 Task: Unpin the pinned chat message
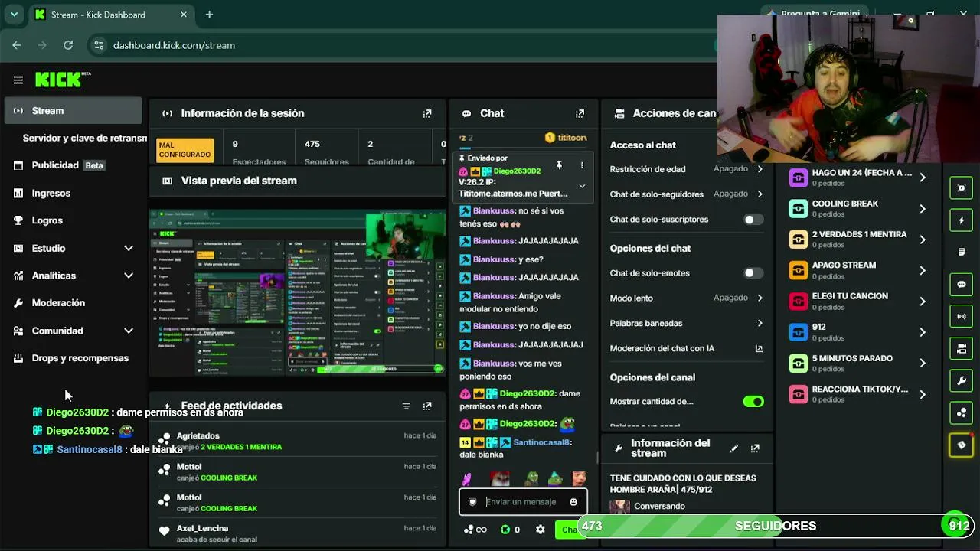point(560,165)
